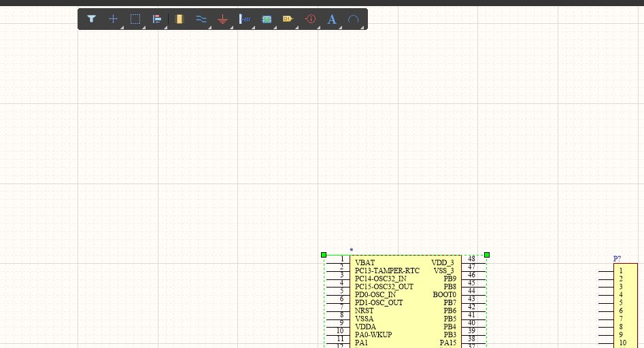
Task: Click the PA0-WKUP pin label
Action: (373, 335)
